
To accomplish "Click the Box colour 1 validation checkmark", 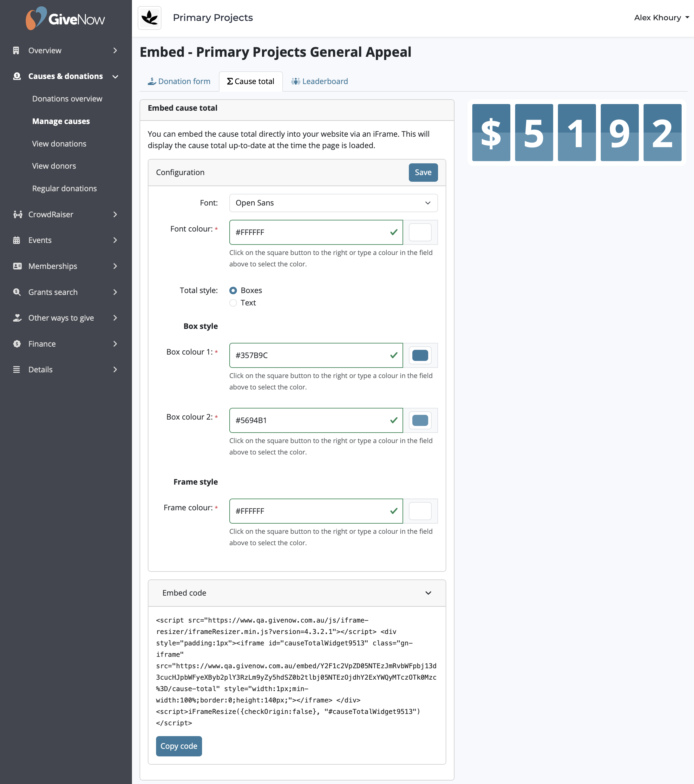I will pos(394,356).
